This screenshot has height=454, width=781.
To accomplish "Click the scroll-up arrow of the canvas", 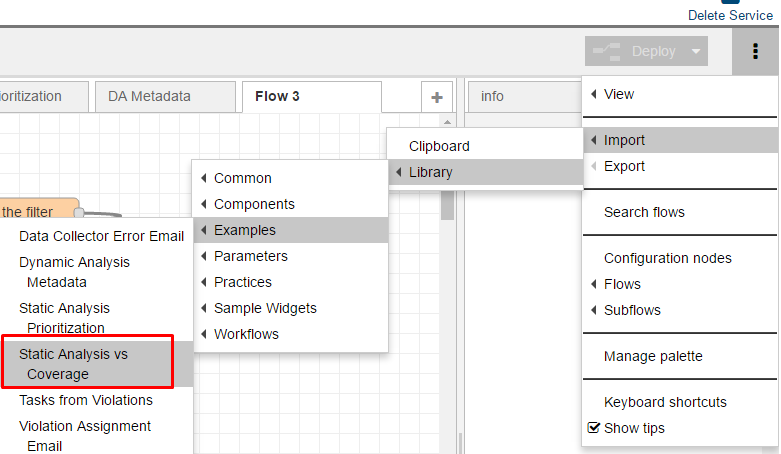I will (447, 122).
